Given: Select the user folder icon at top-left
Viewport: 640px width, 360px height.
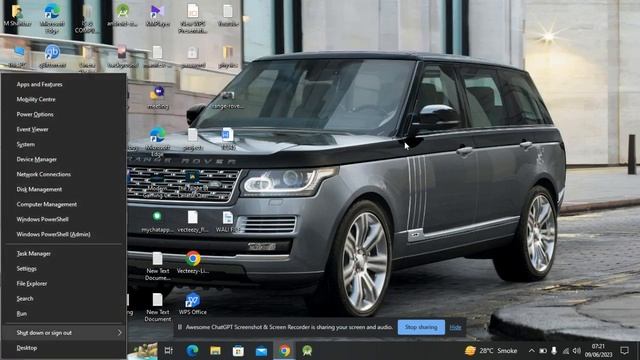Looking at the screenshot, I should pos(17,15).
